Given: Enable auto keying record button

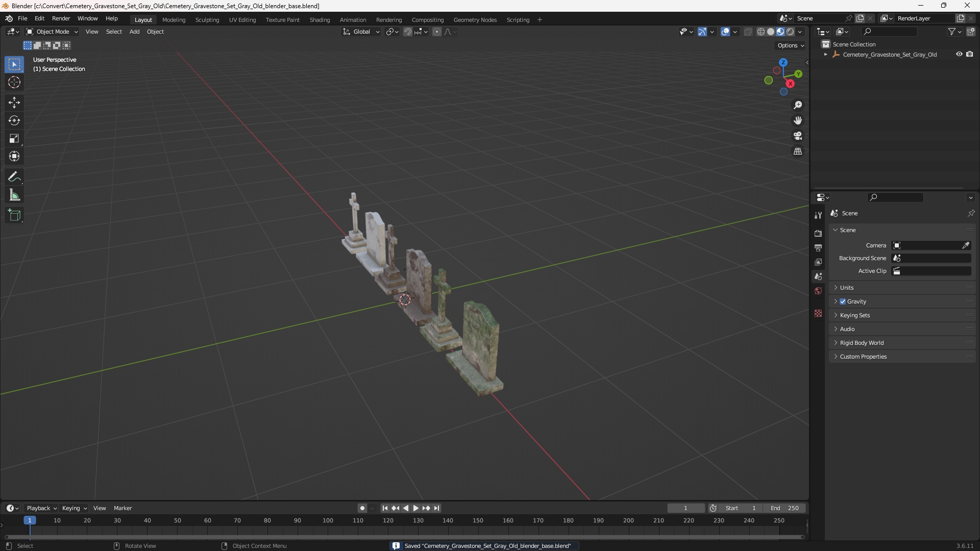Looking at the screenshot, I should 362,508.
